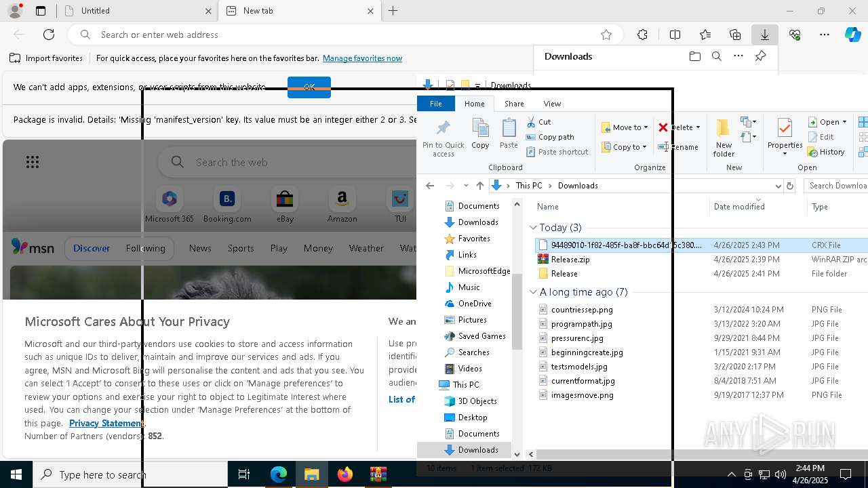Open Quick Access Toolbar customize dropdown

[477, 86]
